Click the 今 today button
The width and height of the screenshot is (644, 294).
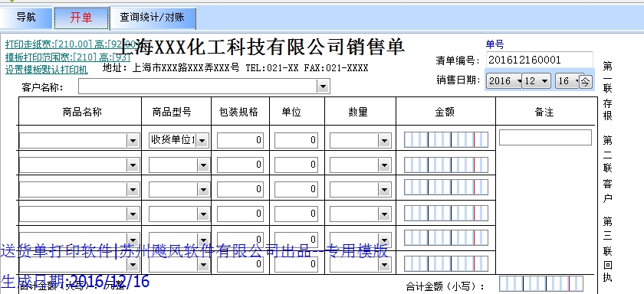pyautogui.click(x=585, y=81)
